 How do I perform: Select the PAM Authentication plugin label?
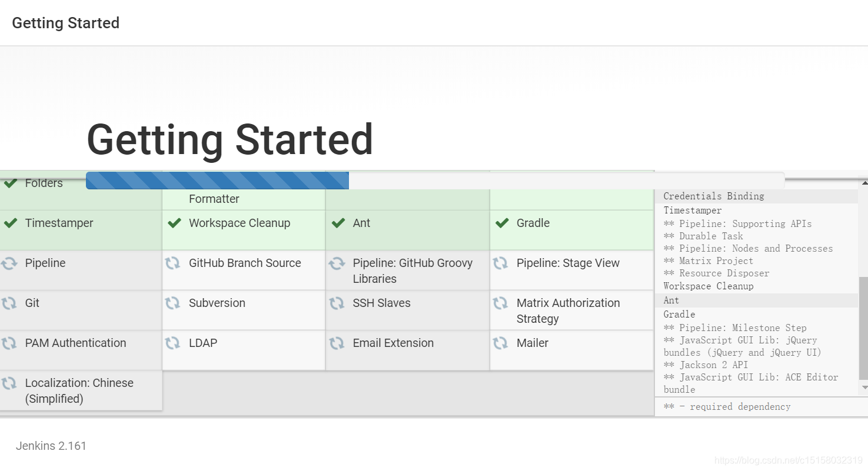pyautogui.click(x=75, y=343)
